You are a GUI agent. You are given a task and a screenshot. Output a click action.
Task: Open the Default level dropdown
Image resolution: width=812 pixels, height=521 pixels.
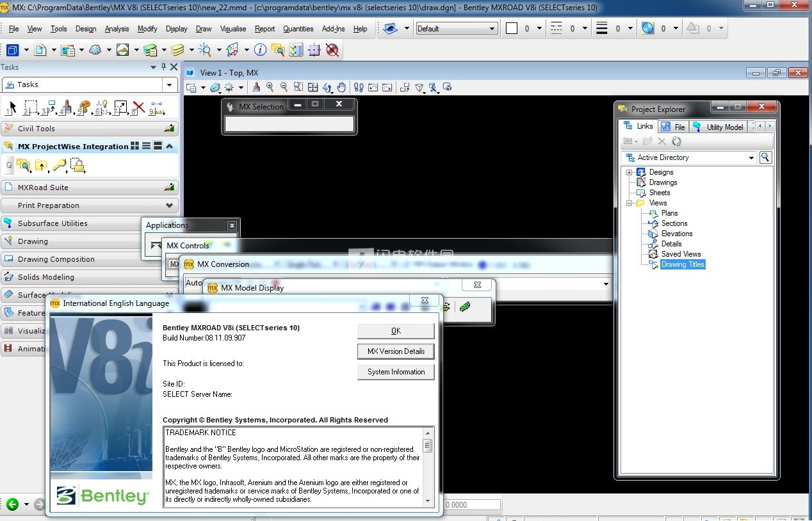pos(457,29)
